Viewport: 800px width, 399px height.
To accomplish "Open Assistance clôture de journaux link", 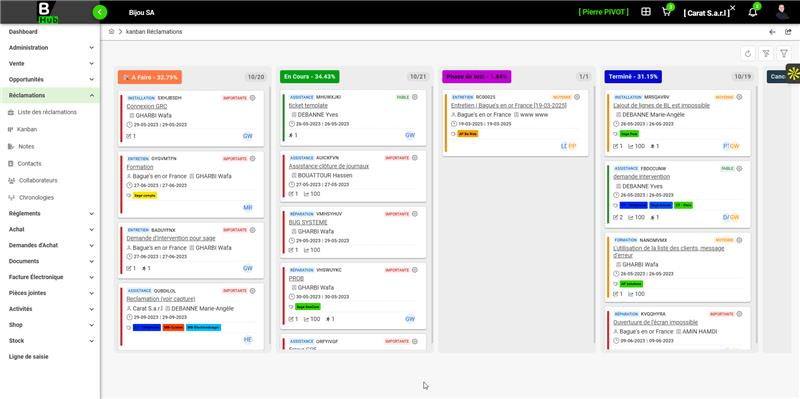I will (329, 166).
